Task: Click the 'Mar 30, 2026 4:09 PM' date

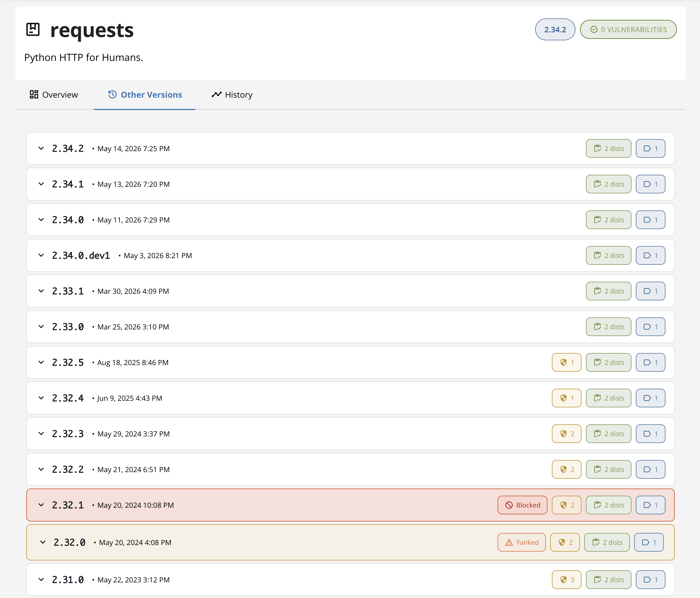Action: (133, 291)
